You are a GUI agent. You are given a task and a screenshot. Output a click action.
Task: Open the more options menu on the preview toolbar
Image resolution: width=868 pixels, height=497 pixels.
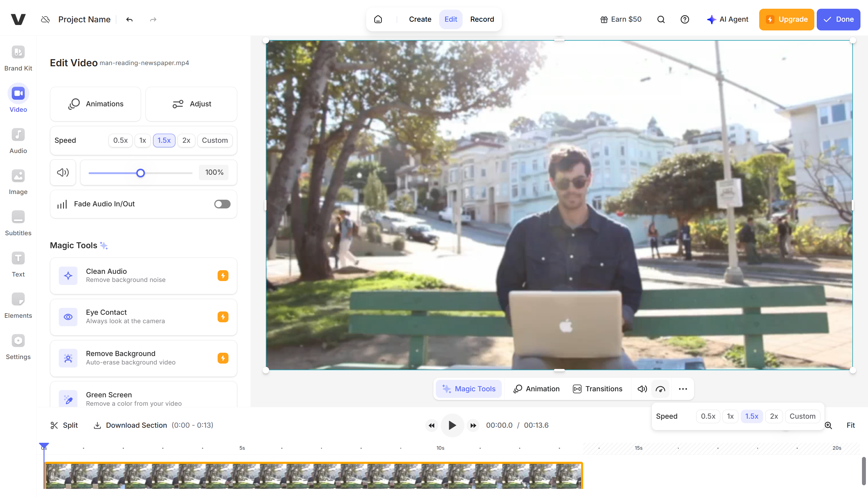[683, 389]
